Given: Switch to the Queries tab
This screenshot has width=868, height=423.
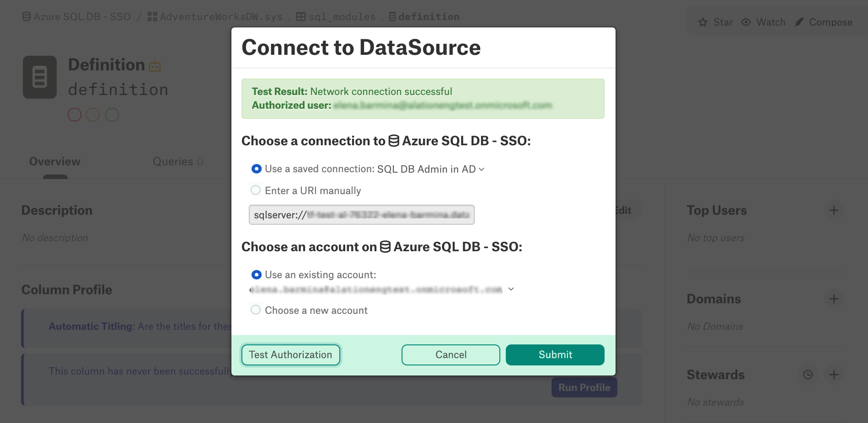Looking at the screenshot, I should coord(178,161).
